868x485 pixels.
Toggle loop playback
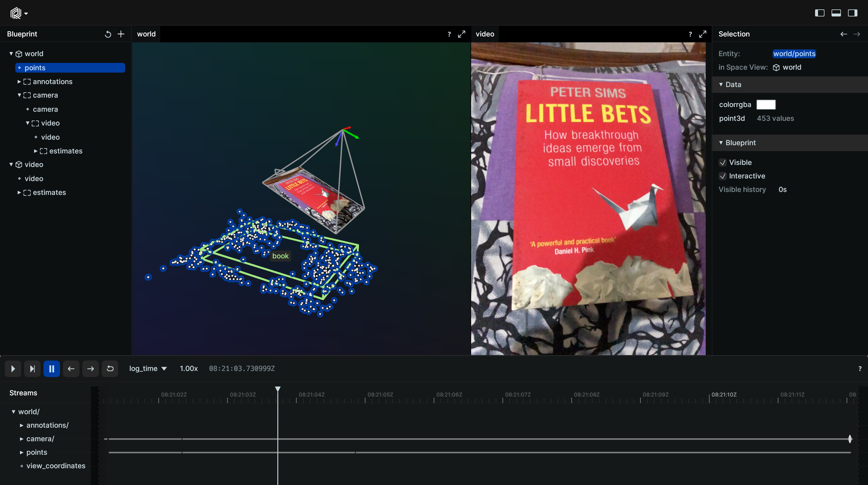click(x=110, y=369)
